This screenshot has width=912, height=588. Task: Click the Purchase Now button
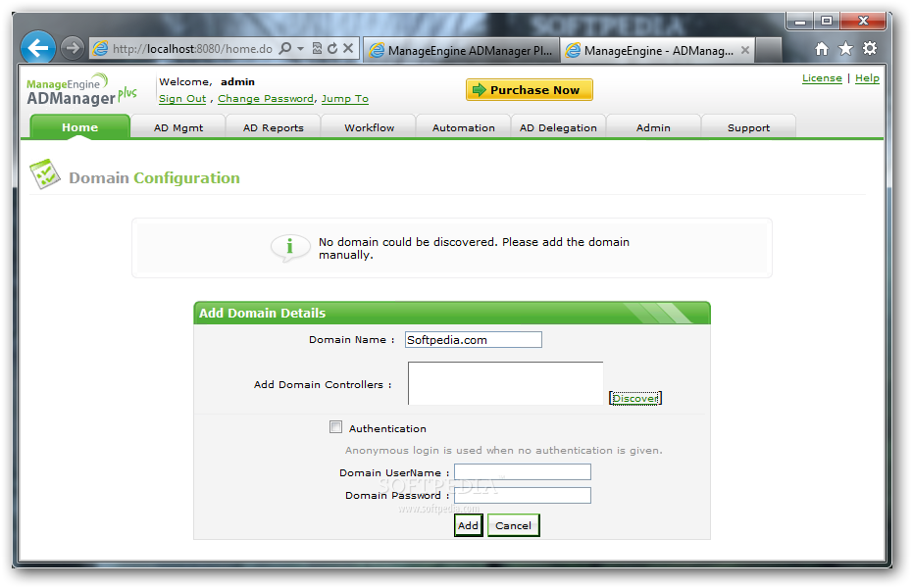tap(530, 90)
